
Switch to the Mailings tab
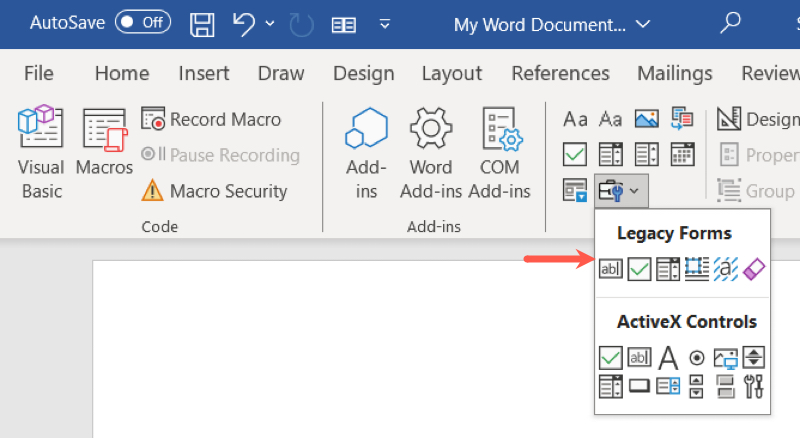pyautogui.click(x=674, y=74)
